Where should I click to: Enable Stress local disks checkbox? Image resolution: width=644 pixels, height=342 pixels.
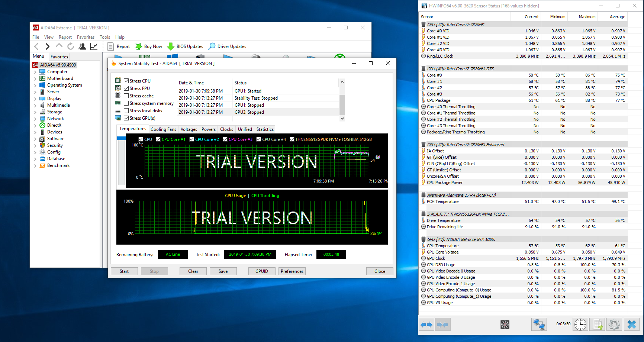click(126, 111)
